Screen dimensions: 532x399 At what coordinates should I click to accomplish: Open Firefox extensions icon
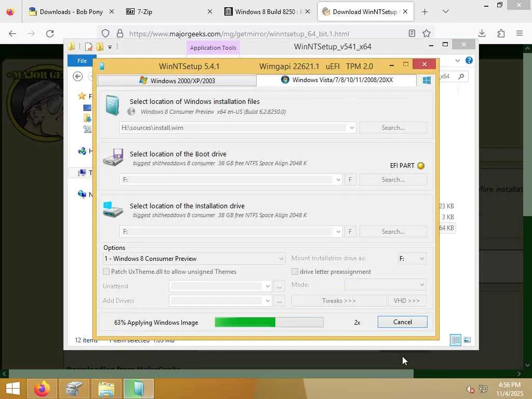pyautogui.click(x=501, y=33)
